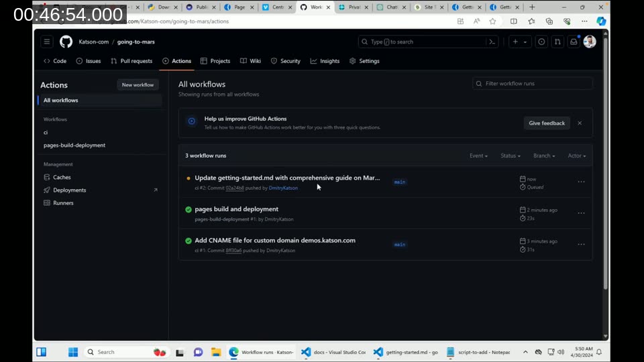Switch to docs Visual Studio Code window
The width and height of the screenshot is (644, 362).
tap(334, 352)
